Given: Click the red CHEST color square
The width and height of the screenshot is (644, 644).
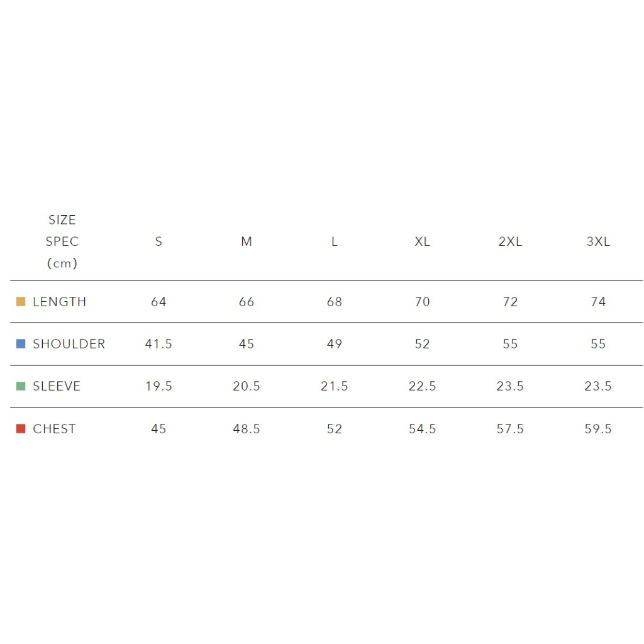Looking at the screenshot, I should tap(21, 429).
